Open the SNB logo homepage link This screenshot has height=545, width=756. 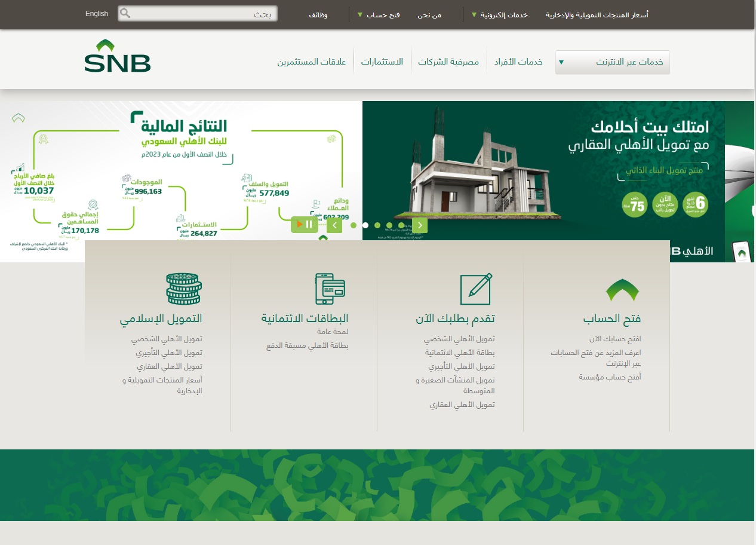tap(118, 56)
